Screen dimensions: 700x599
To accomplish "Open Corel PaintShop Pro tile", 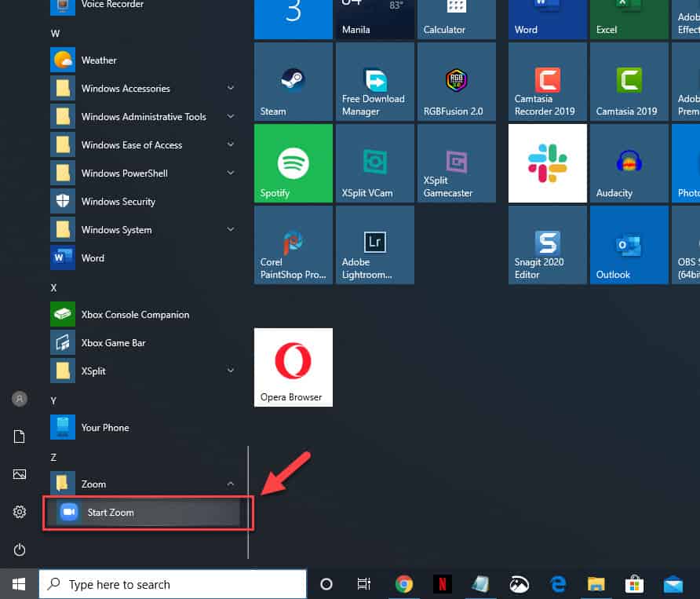I will pos(293,245).
